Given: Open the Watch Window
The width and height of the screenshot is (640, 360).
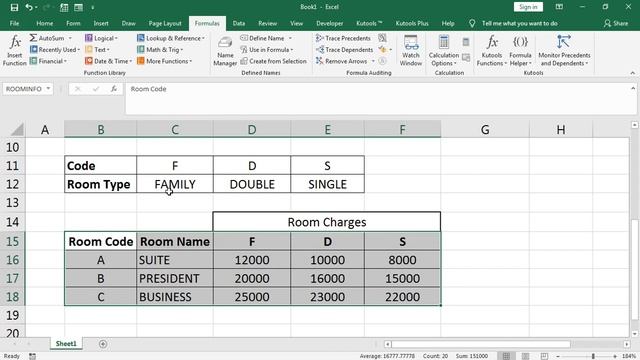Looking at the screenshot, I should (411, 51).
